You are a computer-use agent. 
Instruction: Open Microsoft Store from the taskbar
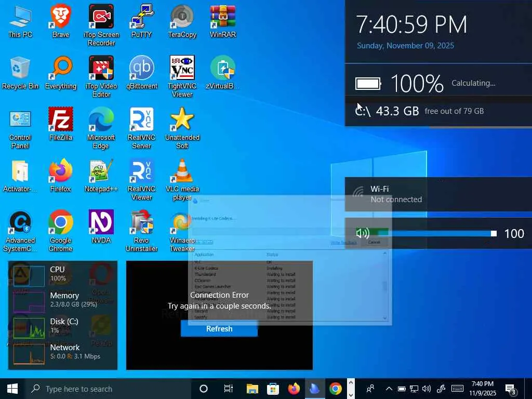click(273, 389)
